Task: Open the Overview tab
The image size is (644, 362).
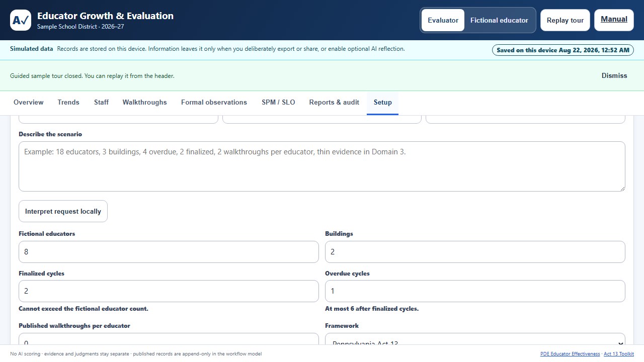Action: pyautogui.click(x=29, y=102)
